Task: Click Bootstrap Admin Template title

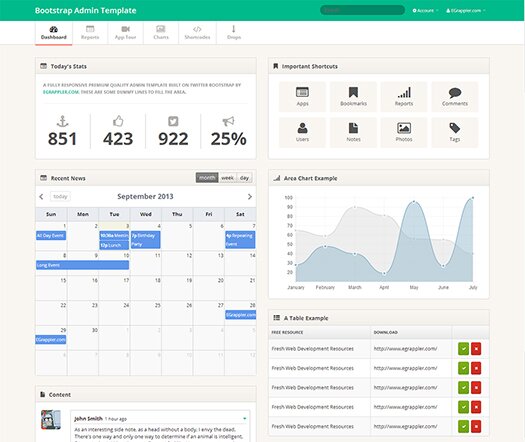Action: pyautogui.click(x=85, y=10)
